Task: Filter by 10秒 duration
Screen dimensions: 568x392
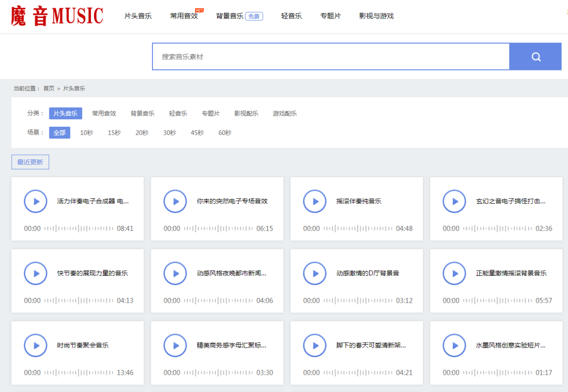Action: pyautogui.click(x=87, y=132)
